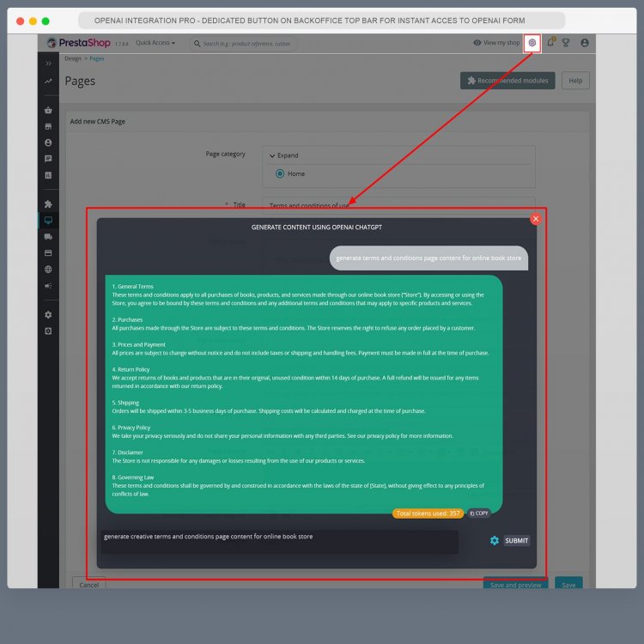Expand the Page category tree

tap(284, 155)
